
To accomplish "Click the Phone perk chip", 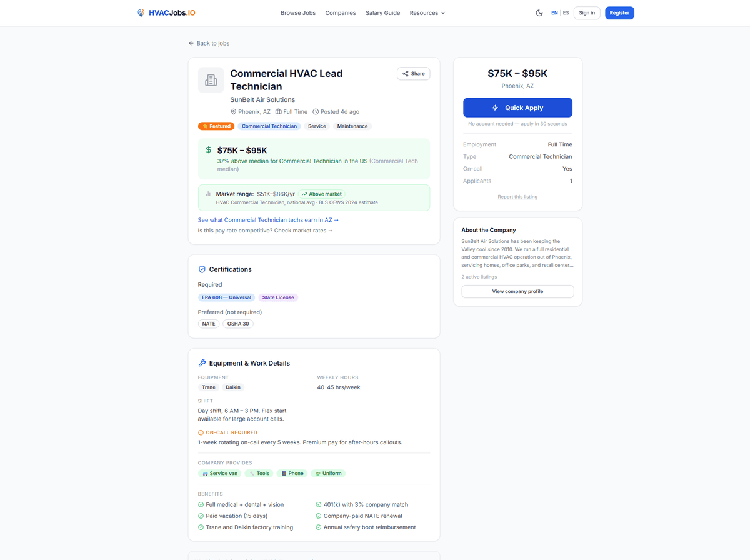I will tap(292, 474).
